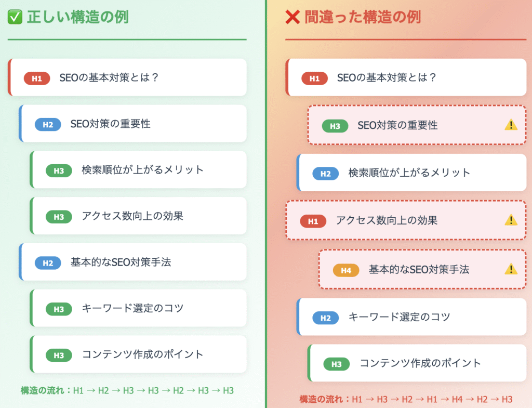
Task: Click the green checkmark icon in left header
Action: click(15, 17)
